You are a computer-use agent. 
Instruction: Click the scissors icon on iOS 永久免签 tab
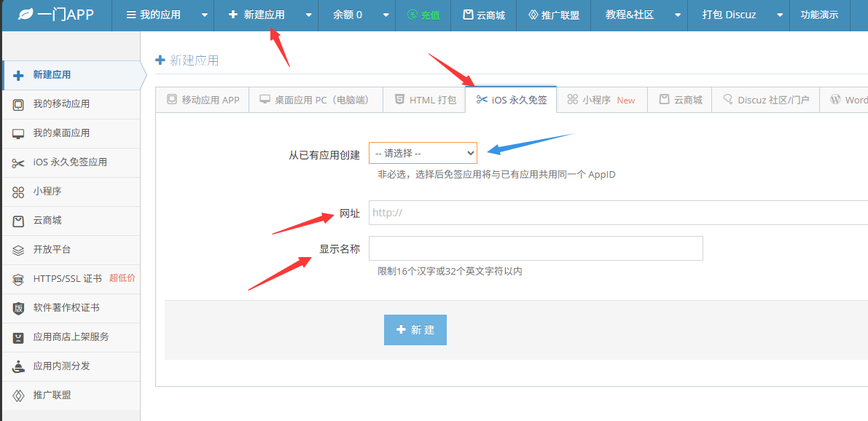[482, 100]
